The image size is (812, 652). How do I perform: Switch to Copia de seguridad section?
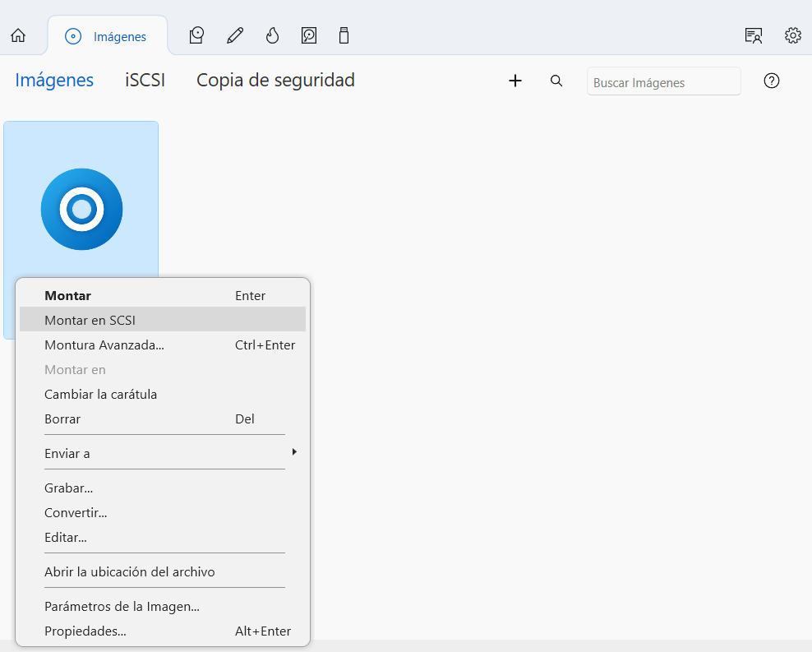pos(275,81)
